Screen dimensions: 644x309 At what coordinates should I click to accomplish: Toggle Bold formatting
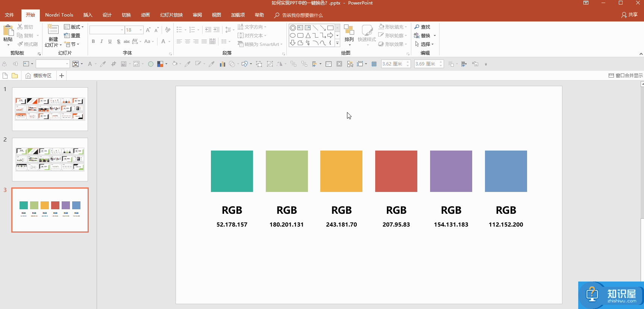click(93, 41)
